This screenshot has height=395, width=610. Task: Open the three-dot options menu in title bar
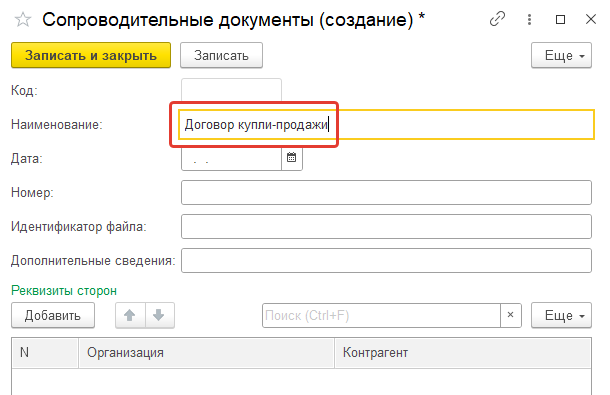(x=529, y=19)
